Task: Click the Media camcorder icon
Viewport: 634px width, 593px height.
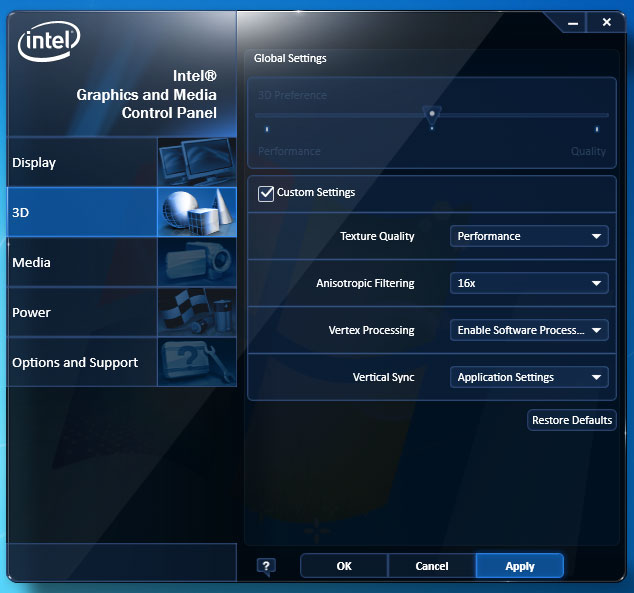Action: tap(196, 262)
